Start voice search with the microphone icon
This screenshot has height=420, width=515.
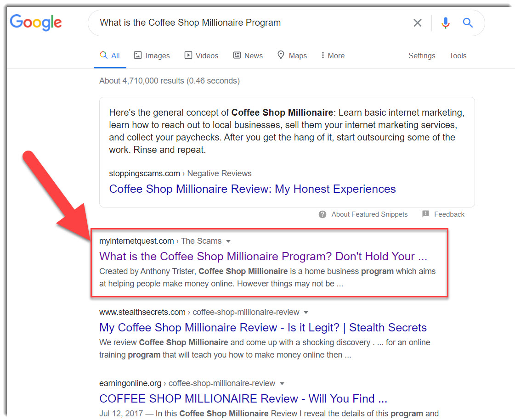pyautogui.click(x=445, y=22)
